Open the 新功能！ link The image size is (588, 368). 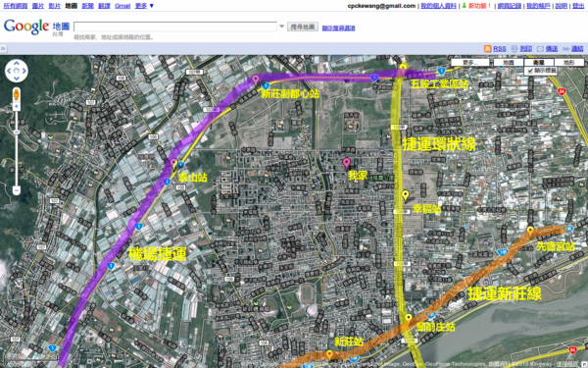coord(479,6)
